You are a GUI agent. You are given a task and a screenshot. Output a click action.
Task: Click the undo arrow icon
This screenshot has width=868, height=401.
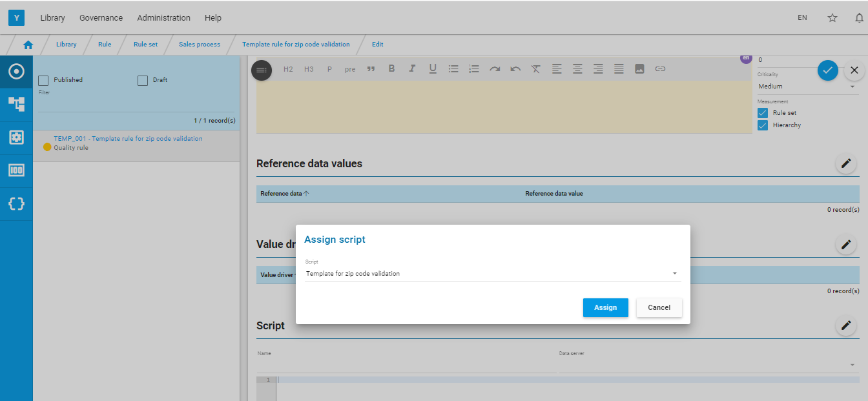click(x=515, y=68)
